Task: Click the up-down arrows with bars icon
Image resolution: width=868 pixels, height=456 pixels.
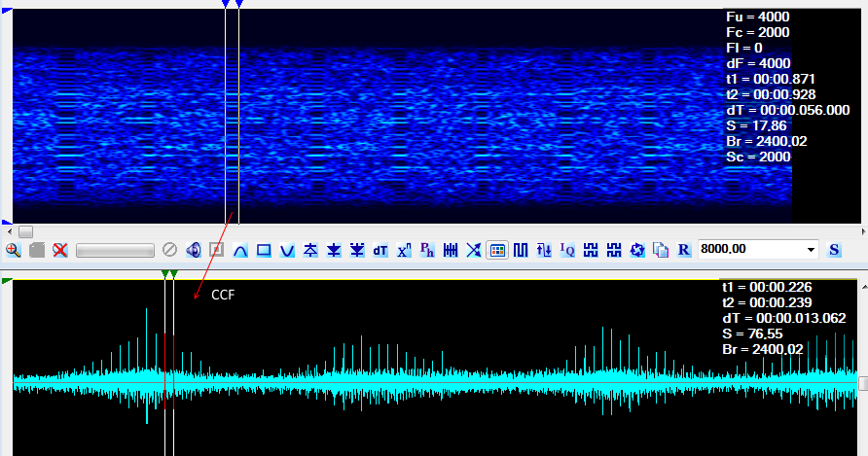Action: click(544, 250)
